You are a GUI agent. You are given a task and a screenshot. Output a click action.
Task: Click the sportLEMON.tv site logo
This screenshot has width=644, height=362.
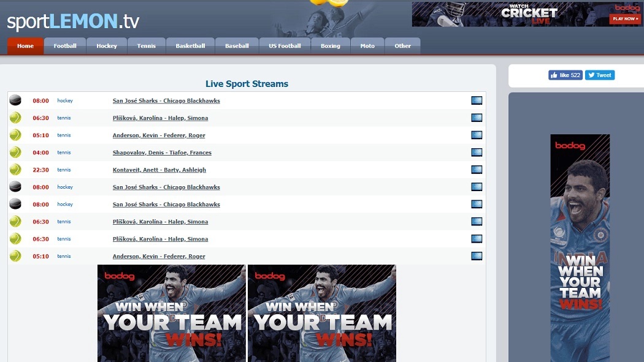(x=73, y=21)
